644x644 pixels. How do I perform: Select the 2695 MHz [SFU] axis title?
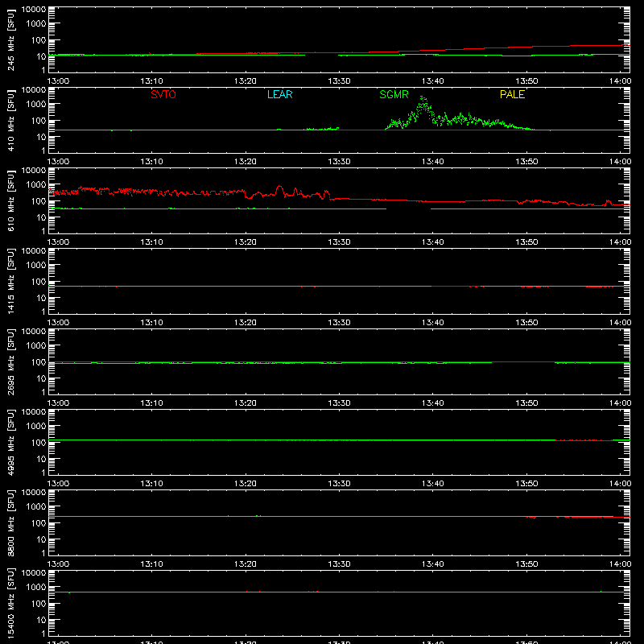coord(10,362)
